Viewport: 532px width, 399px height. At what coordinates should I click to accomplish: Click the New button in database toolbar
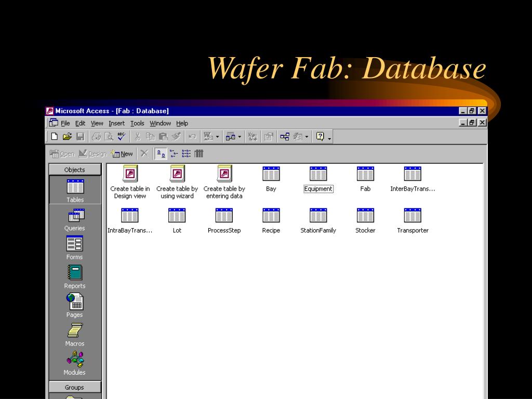122,154
